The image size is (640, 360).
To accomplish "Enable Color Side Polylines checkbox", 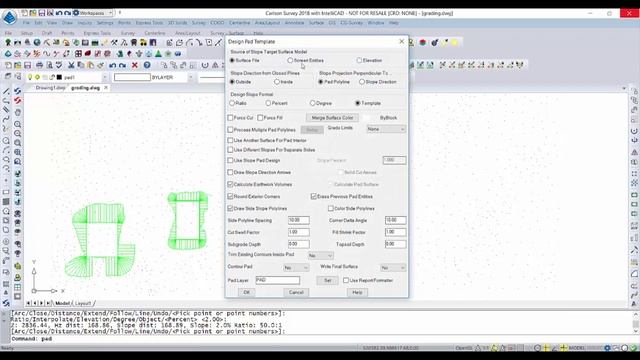I will pyautogui.click(x=331, y=209).
